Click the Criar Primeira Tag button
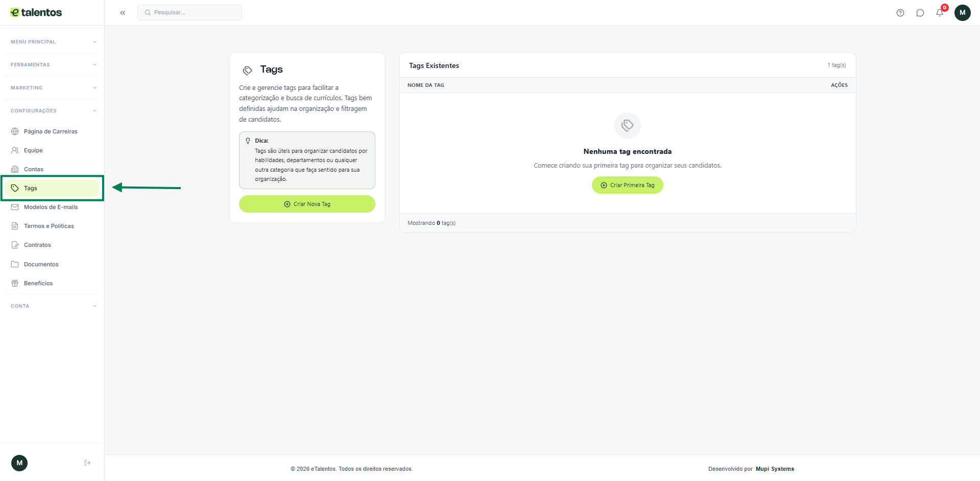980x481 pixels. click(627, 185)
